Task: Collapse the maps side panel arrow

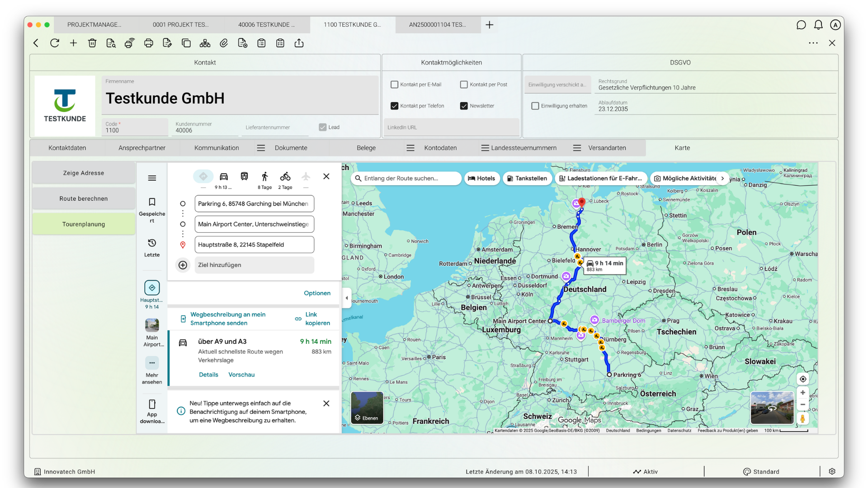Action: click(x=347, y=298)
